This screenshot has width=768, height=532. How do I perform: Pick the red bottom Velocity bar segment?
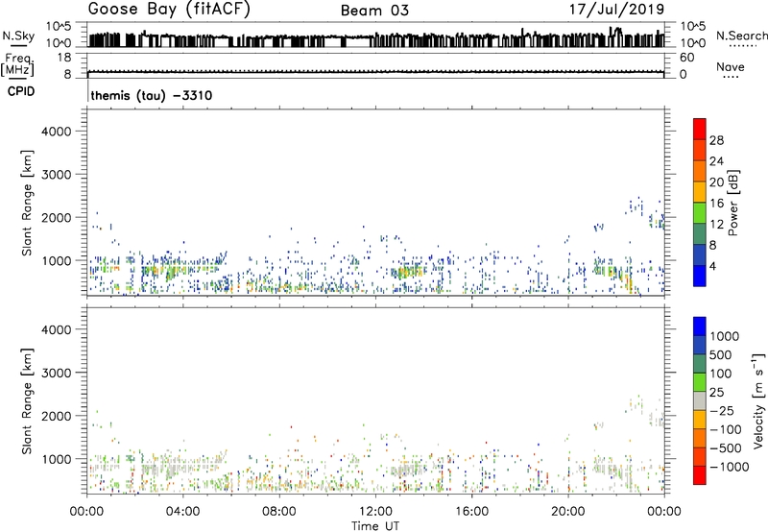[700, 475]
